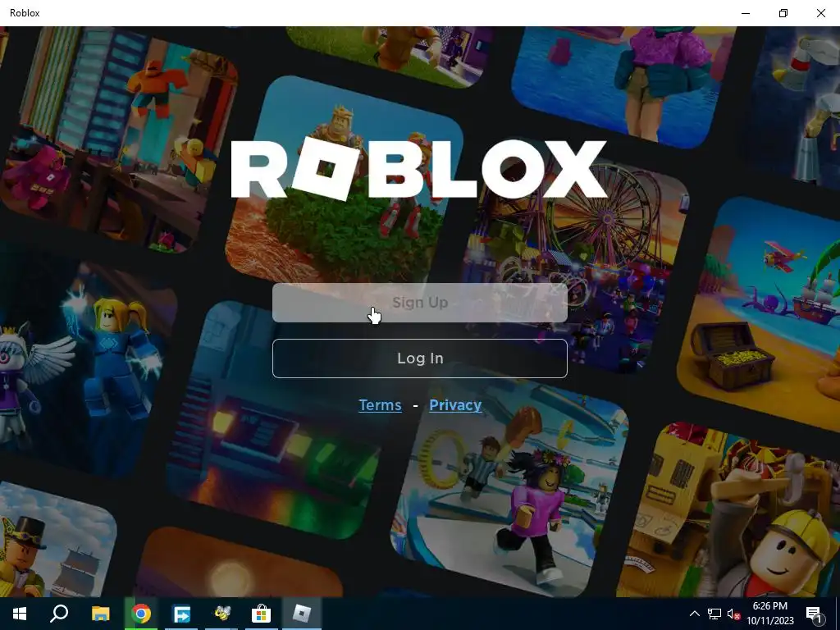This screenshot has width=840, height=630.
Task: Click the Log In button
Action: [x=419, y=358]
